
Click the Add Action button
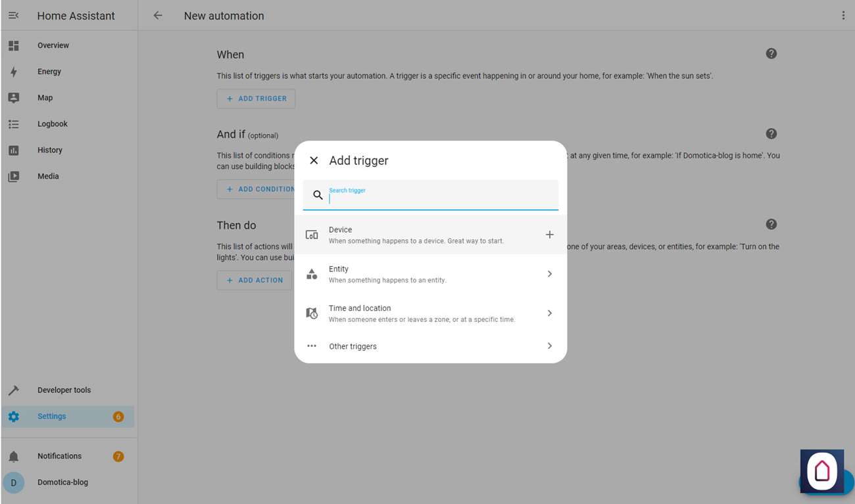point(255,280)
